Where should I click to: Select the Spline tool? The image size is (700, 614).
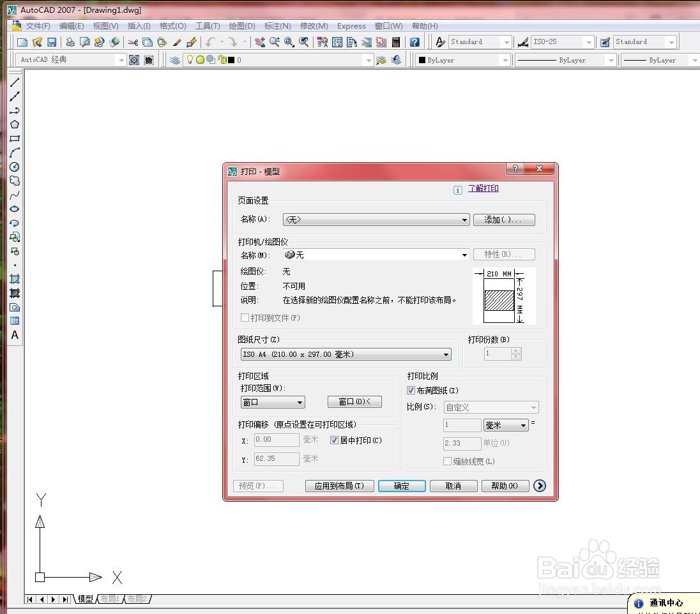(15, 195)
